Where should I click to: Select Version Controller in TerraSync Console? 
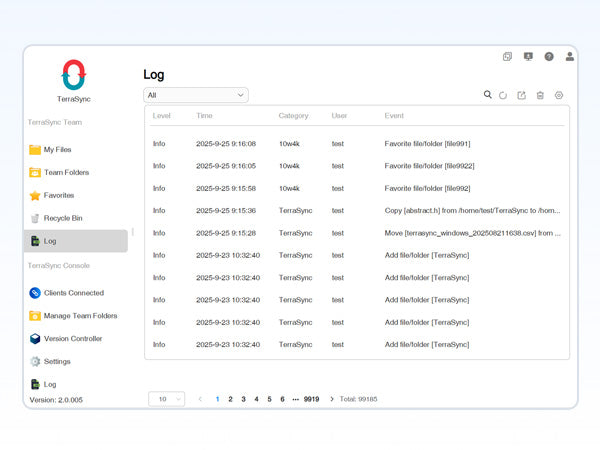72,339
